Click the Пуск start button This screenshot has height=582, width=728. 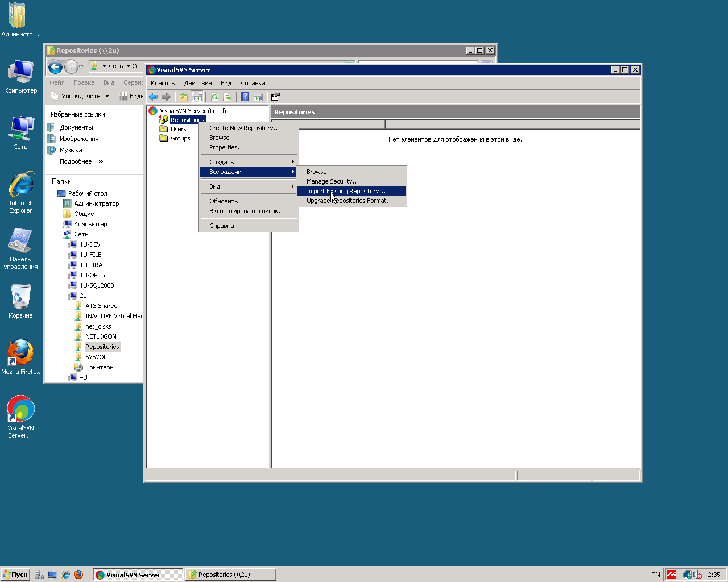pos(15,575)
